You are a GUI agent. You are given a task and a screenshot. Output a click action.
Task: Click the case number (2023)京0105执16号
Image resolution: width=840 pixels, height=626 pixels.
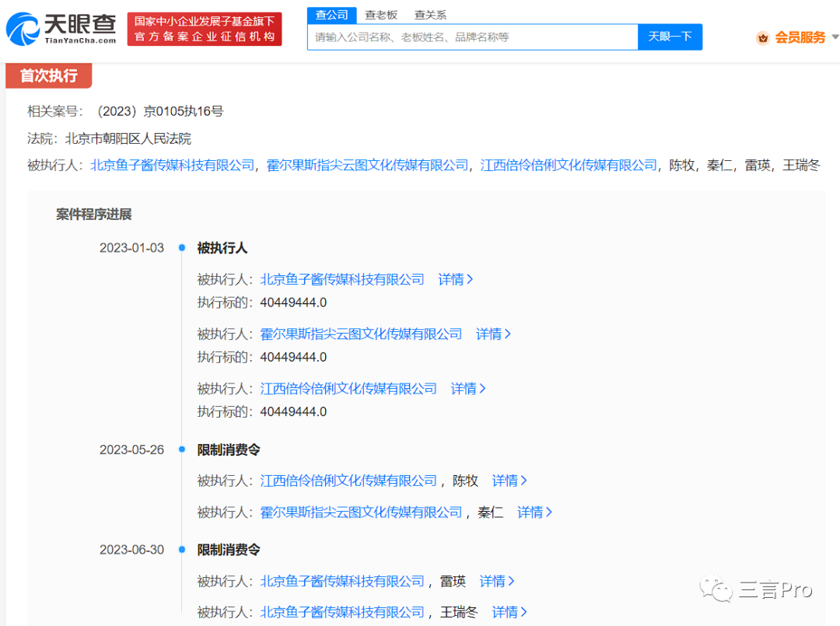point(160,111)
